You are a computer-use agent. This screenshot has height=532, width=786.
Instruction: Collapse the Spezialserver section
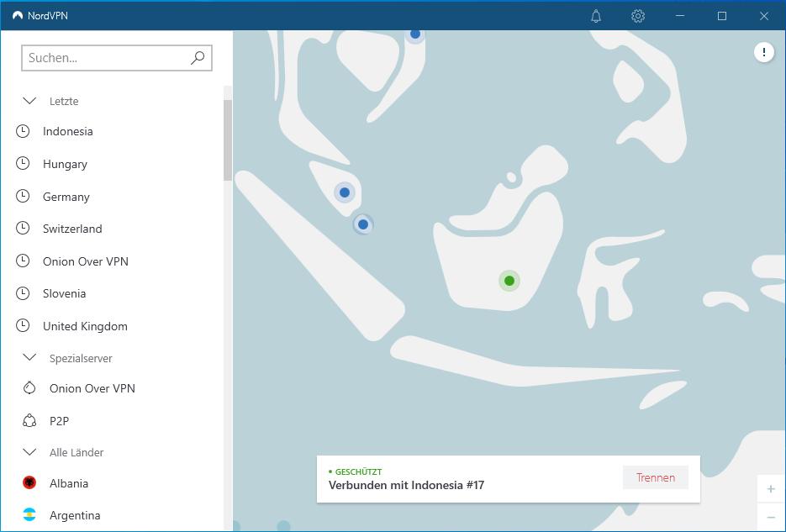click(29, 358)
